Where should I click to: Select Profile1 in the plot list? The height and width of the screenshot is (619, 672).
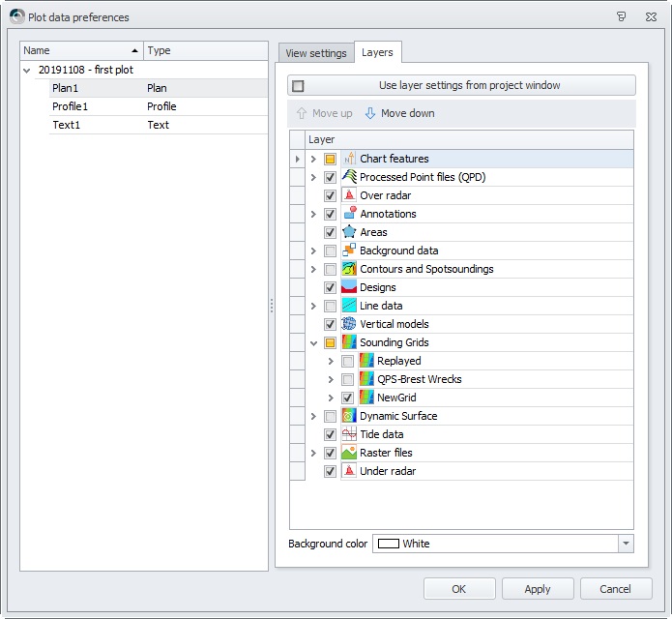(x=70, y=106)
